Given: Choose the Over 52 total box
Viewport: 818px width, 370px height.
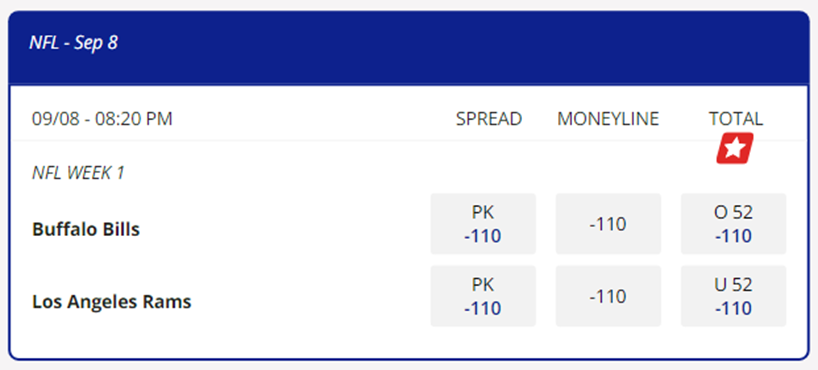Looking at the screenshot, I should pos(733,224).
